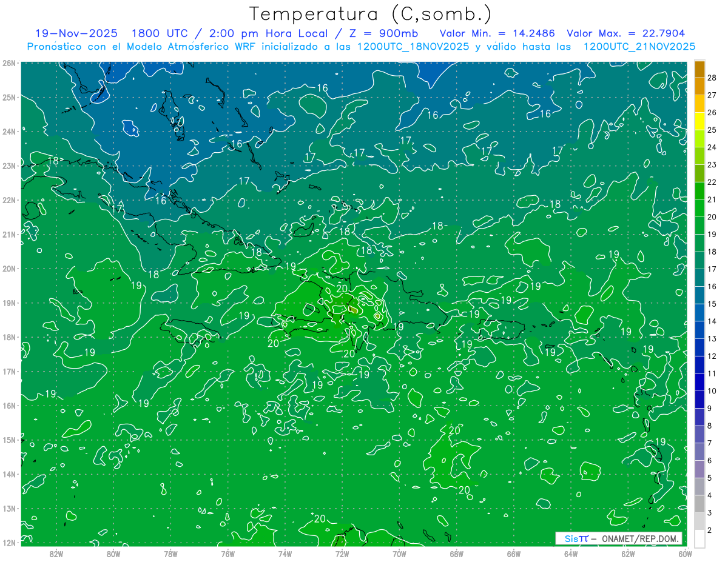Click the '23N' latitude axis label
728x562 pixels.
pos(8,166)
